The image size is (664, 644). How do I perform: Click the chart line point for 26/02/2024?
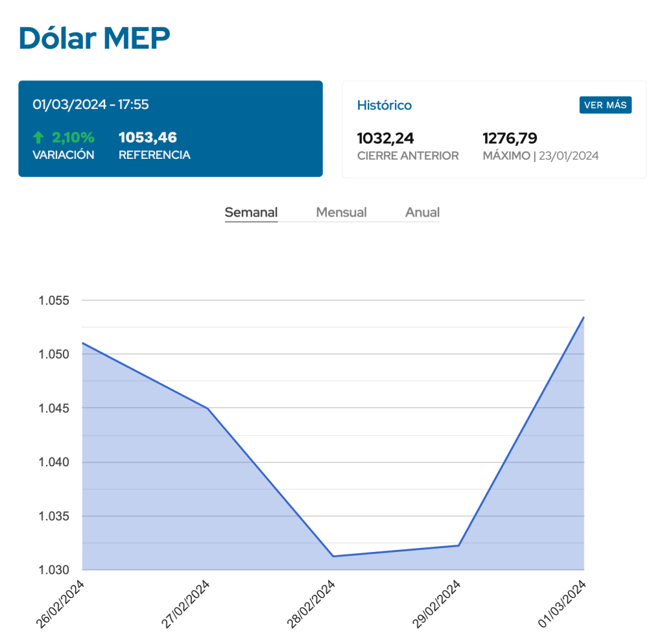pos(82,343)
